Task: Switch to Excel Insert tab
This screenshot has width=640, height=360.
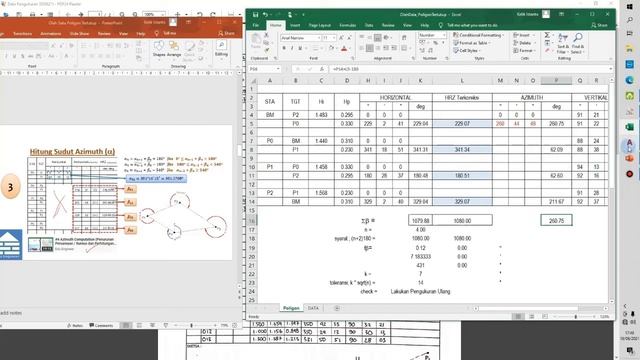Action: click(295, 25)
